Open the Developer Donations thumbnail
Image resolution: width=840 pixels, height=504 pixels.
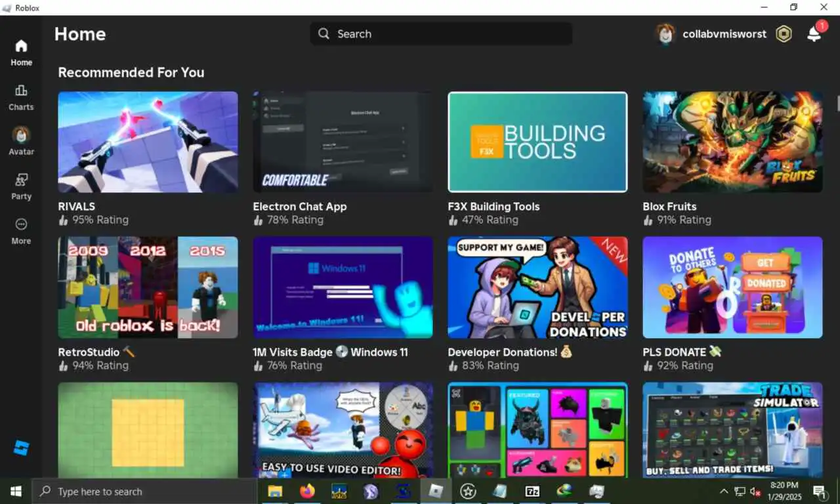(537, 287)
